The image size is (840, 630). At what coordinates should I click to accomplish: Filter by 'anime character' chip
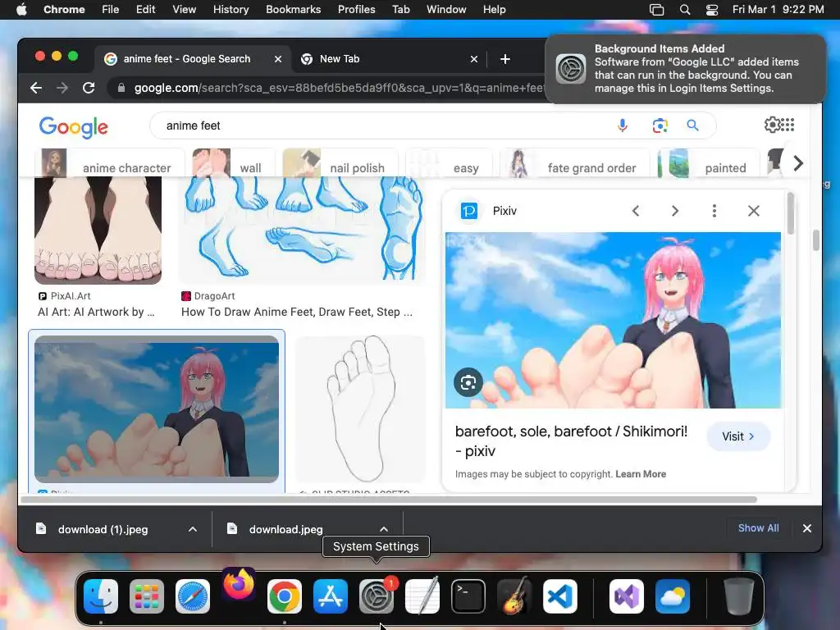(x=110, y=163)
